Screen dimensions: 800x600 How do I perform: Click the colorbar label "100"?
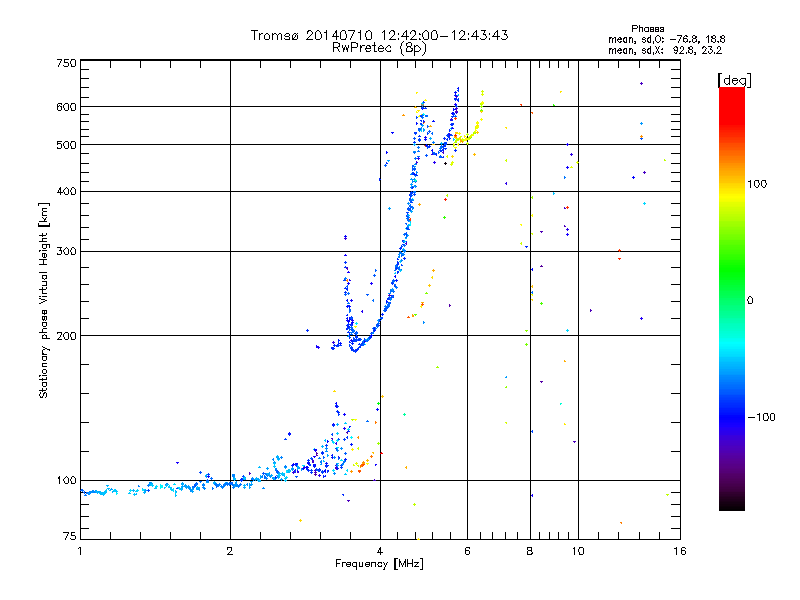pos(757,184)
